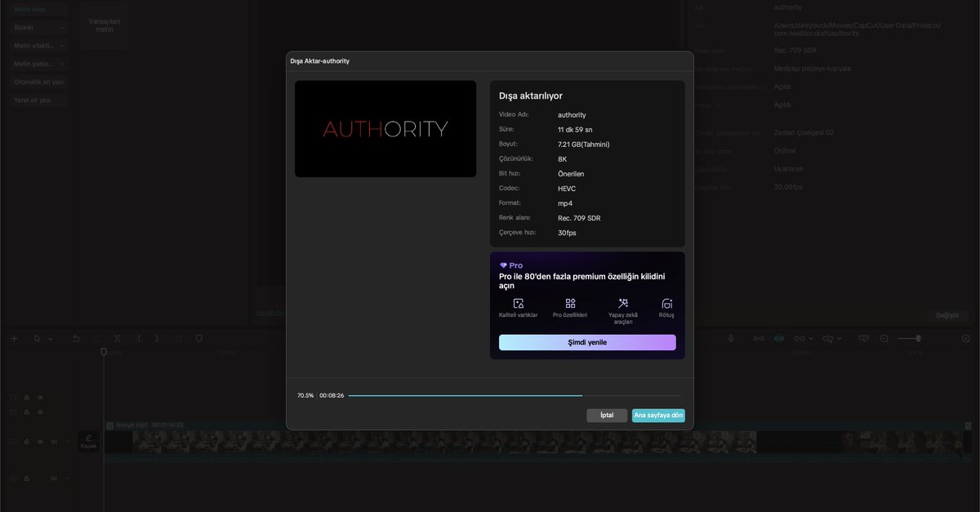Image resolution: width=980 pixels, height=512 pixels.
Task: Click the Pro özellikleri grid icon
Action: 570,303
